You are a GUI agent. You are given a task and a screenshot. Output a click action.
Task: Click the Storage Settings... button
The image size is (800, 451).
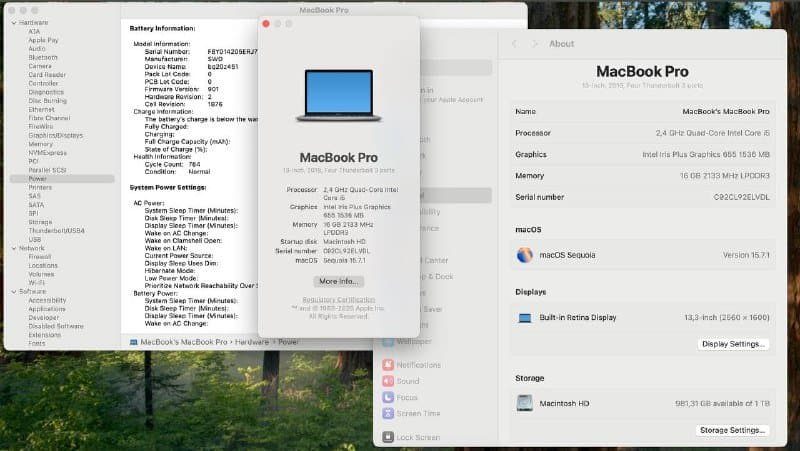click(x=732, y=430)
